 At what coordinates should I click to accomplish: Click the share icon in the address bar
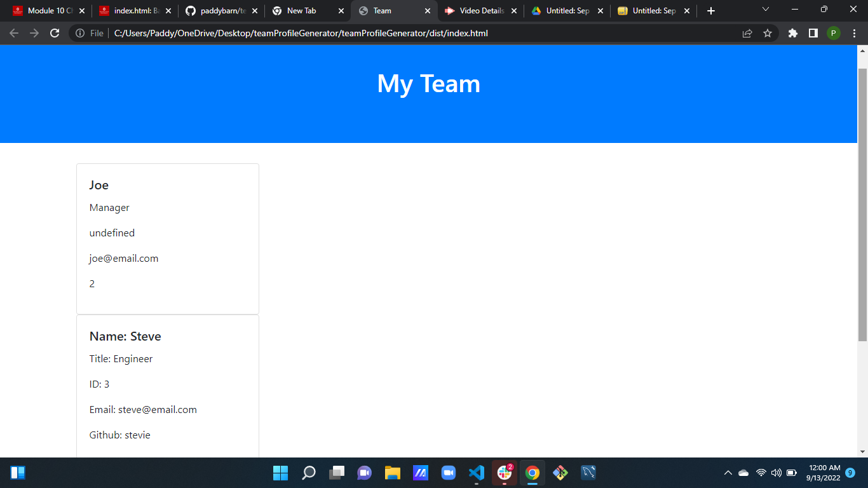click(x=746, y=33)
